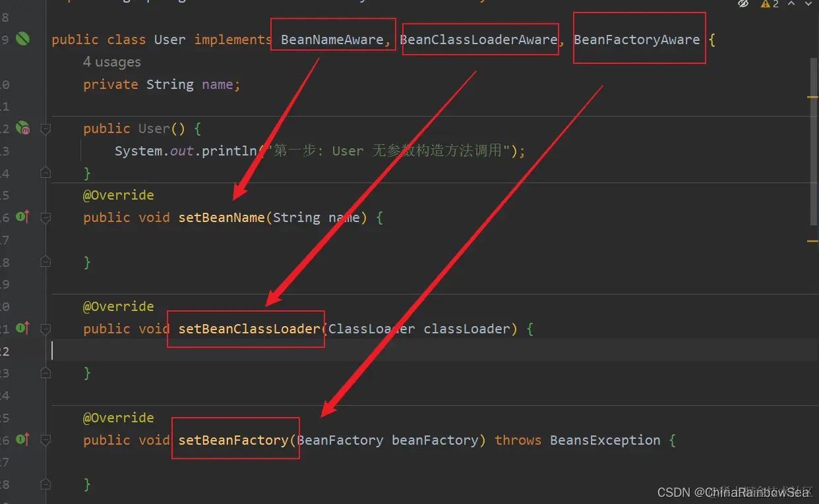Go to previous highlighted problem with the up arrow
The height and width of the screenshot is (504, 819).
(791, 4)
